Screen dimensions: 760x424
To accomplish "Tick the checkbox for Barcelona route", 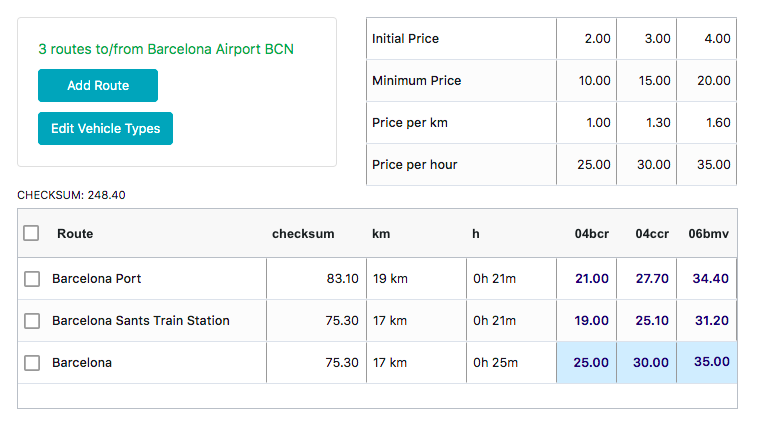I will 31,363.
